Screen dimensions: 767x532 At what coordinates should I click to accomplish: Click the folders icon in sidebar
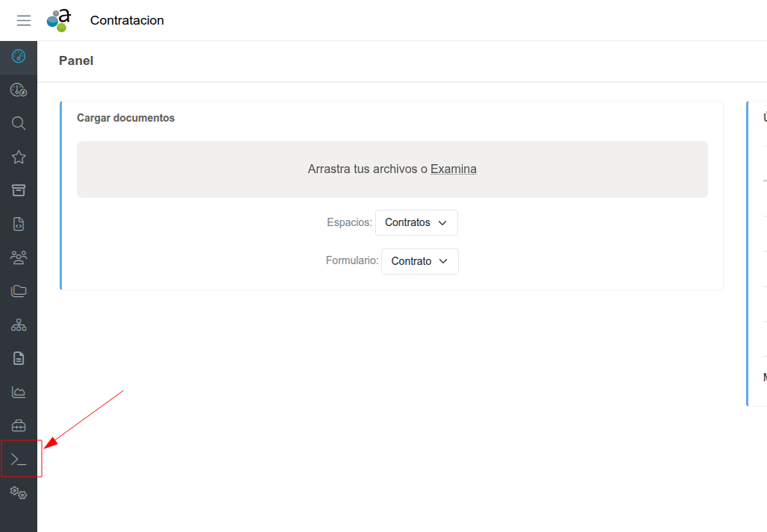coord(19,291)
